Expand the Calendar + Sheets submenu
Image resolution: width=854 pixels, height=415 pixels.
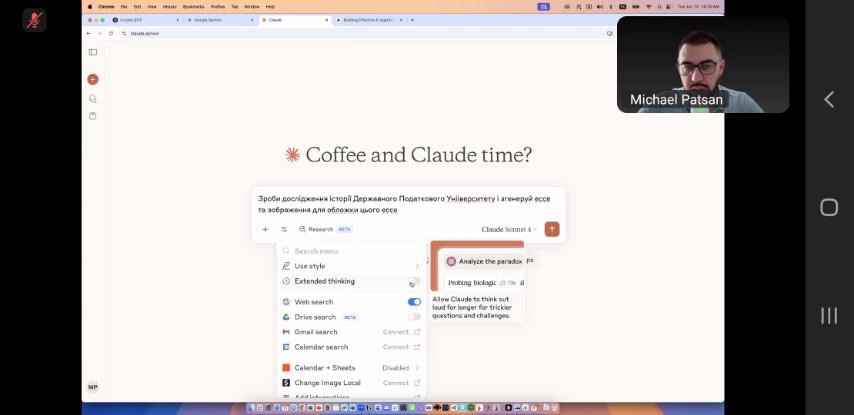click(417, 368)
